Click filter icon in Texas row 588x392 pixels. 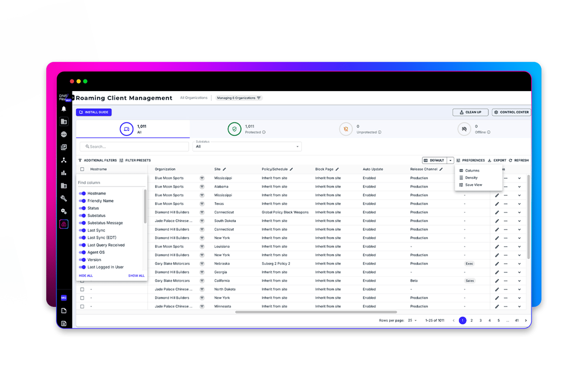click(202, 204)
